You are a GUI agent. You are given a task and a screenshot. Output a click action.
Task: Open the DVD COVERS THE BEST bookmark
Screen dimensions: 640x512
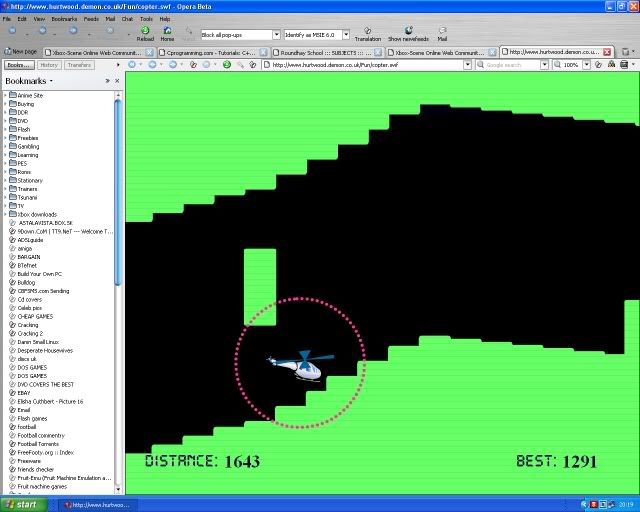42,384
